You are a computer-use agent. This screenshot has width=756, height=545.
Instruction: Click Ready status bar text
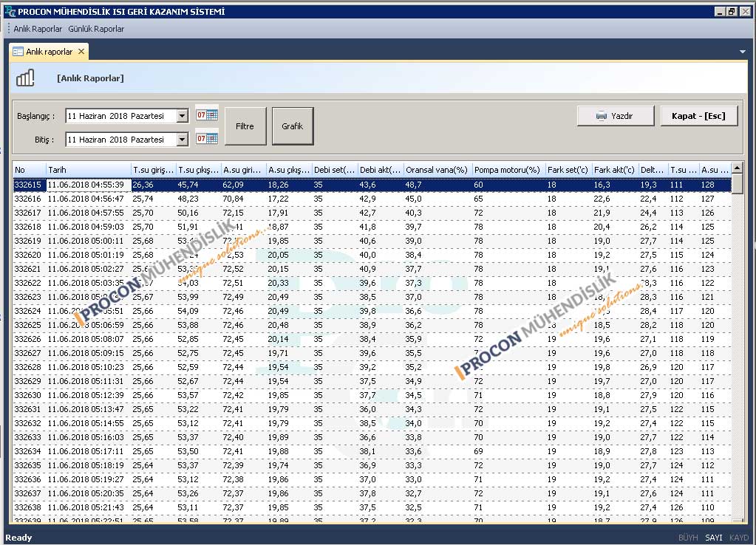coord(18,538)
